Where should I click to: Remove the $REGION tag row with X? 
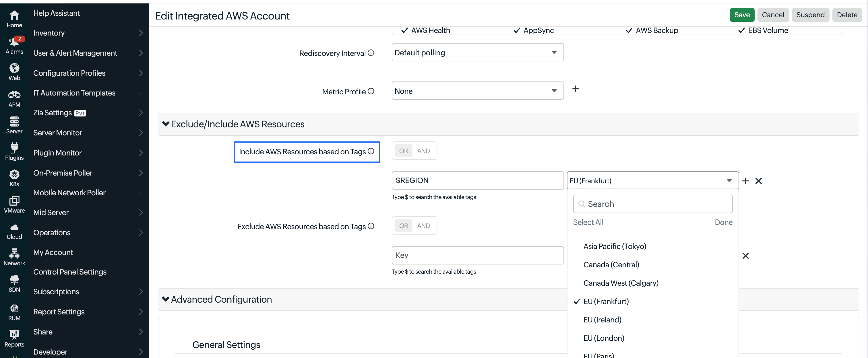coord(758,181)
